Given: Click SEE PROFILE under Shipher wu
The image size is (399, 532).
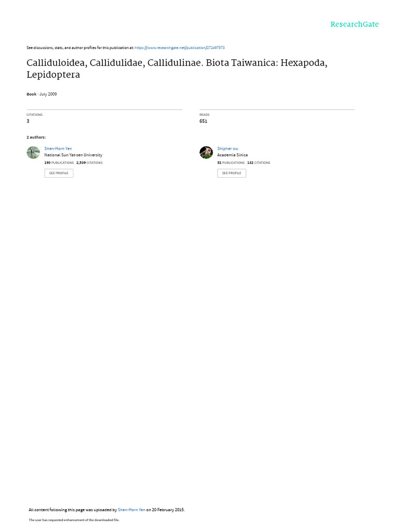Looking at the screenshot, I should coord(232,173).
